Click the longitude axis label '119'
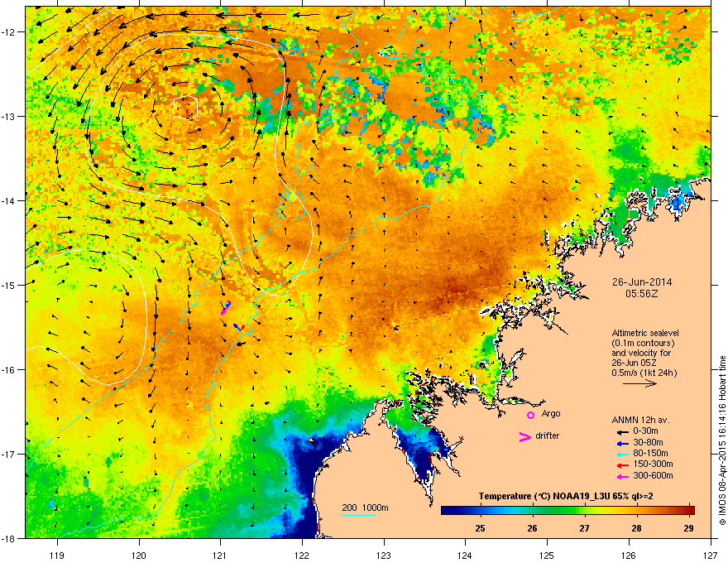Screen dimensions: 728x563 point(57,555)
